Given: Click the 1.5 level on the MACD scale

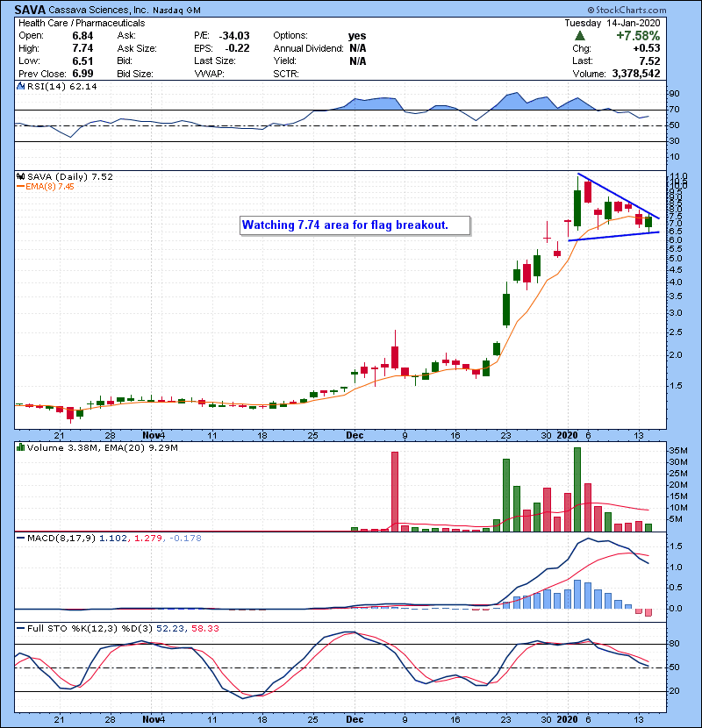Looking at the screenshot, I should [676, 546].
